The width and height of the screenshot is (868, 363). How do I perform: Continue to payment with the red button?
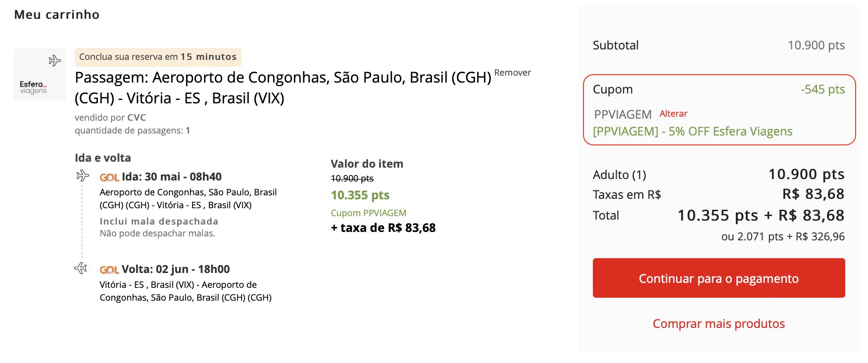click(719, 278)
